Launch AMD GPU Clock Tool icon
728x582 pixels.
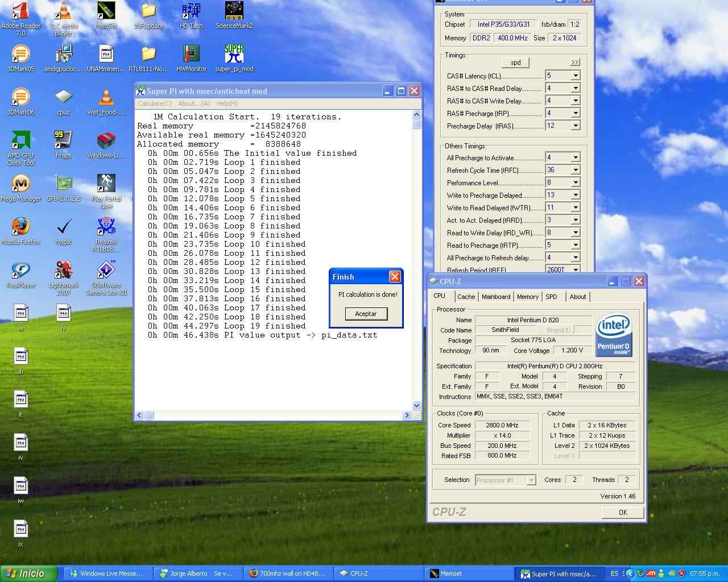coord(20,148)
